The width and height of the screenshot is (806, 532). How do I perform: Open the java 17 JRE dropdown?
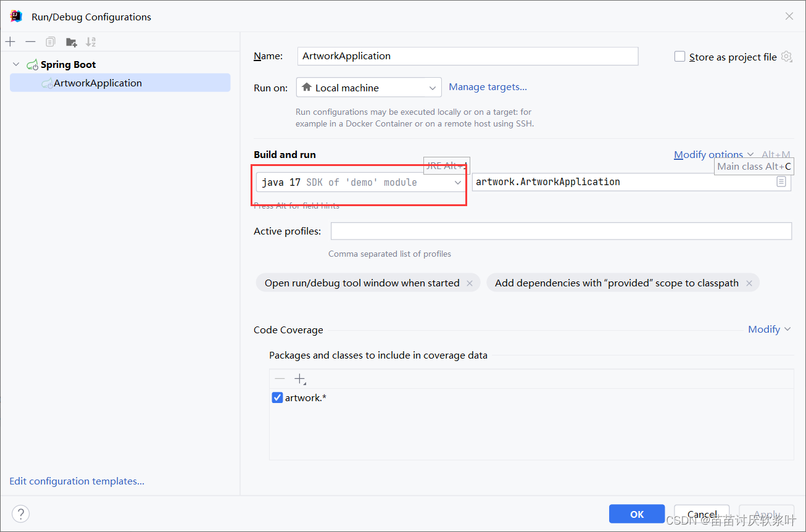coord(457,182)
